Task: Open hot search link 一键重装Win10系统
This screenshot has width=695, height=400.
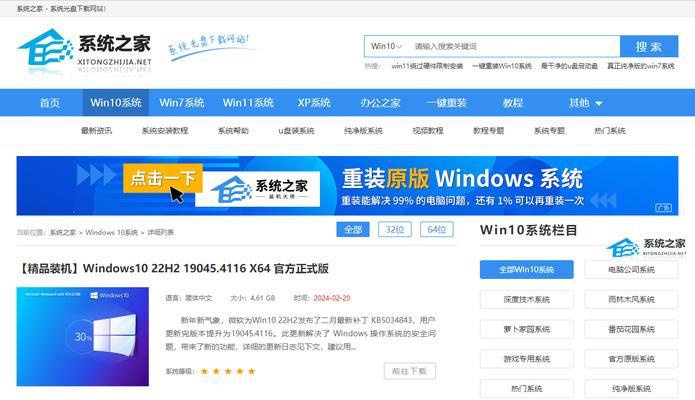Action: point(502,66)
